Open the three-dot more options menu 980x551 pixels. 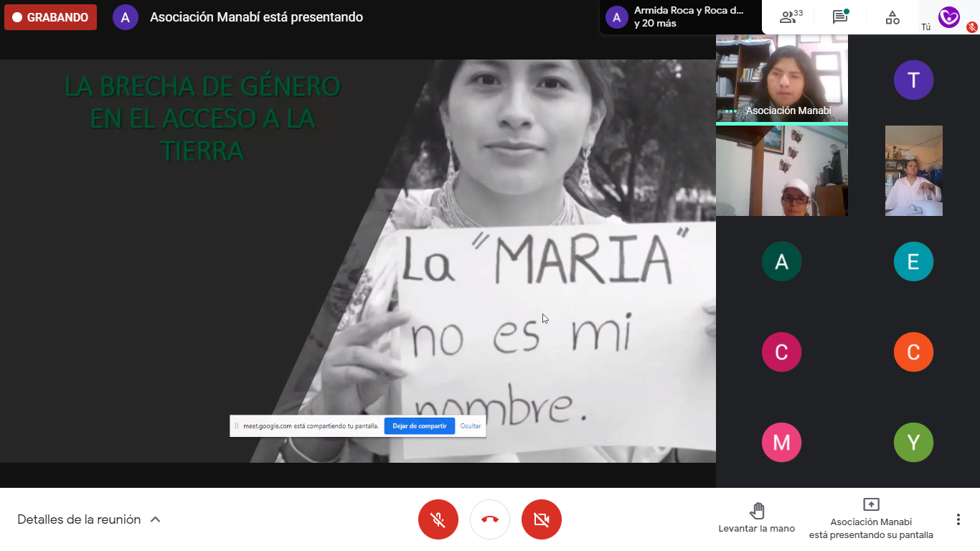(x=958, y=519)
